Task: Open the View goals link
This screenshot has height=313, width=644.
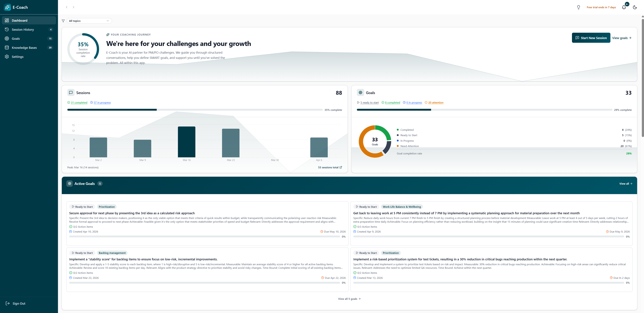Action: 621,38
